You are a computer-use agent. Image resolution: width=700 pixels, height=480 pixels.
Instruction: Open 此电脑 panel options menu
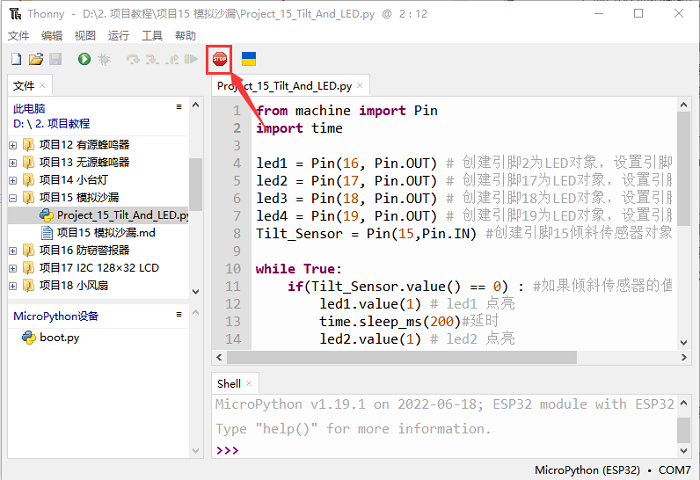point(179,107)
